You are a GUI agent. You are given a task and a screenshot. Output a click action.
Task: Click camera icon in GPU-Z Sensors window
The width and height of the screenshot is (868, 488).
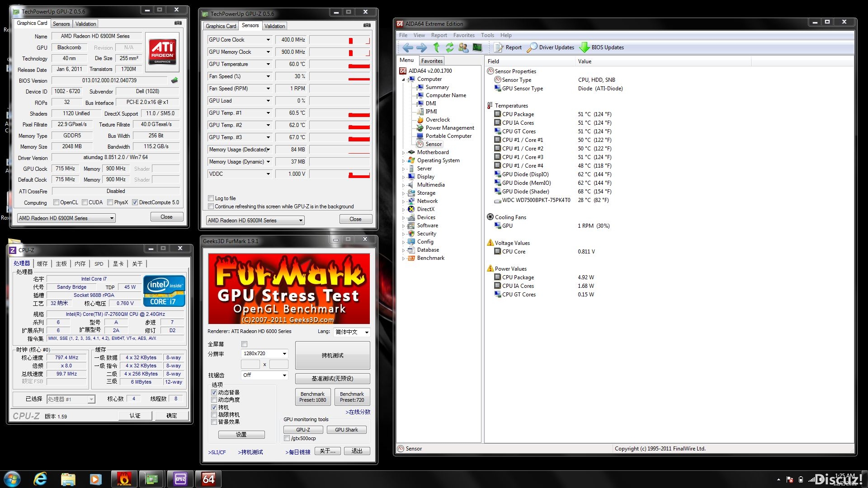tap(367, 25)
